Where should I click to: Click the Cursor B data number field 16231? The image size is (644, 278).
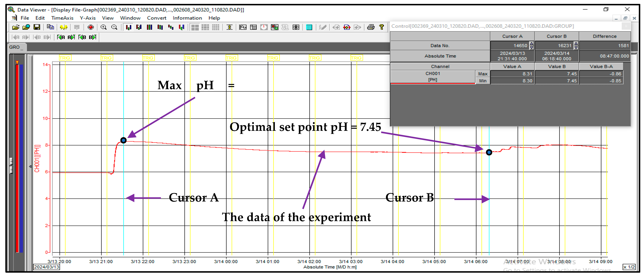click(x=555, y=46)
